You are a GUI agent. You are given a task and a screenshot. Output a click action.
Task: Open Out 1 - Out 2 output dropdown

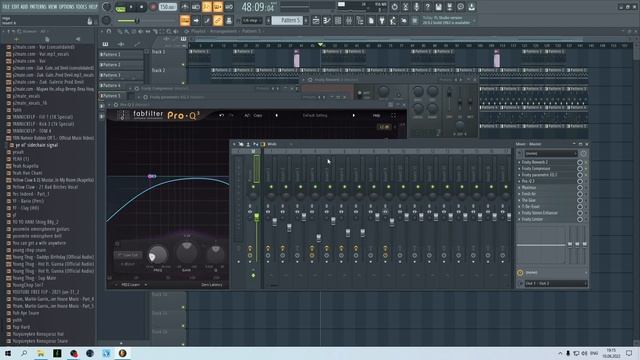[556, 283]
